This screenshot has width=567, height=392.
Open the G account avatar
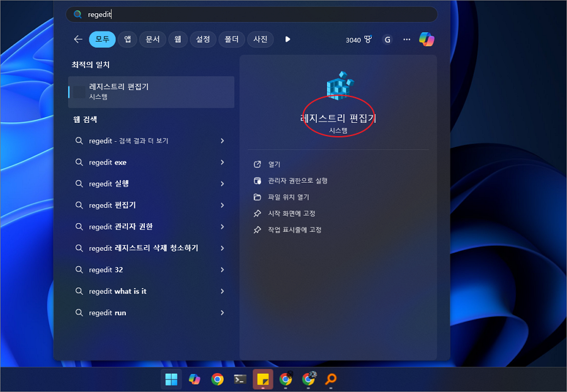coord(387,40)
